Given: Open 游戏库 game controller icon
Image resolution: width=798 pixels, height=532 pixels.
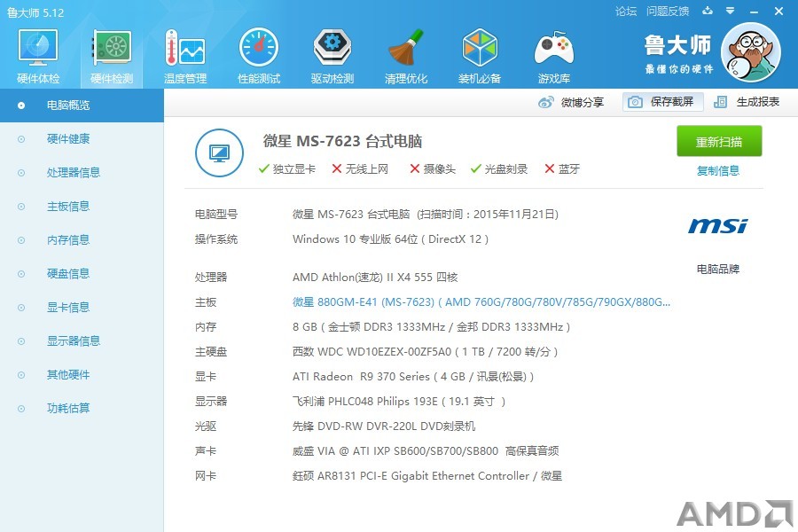Looking at the screenshot, I should click(x=553, y=56).
